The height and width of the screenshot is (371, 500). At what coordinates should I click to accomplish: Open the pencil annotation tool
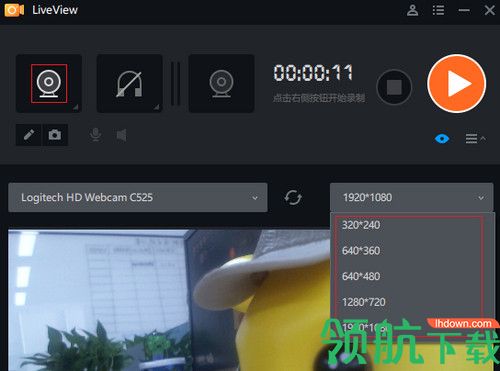29,135
